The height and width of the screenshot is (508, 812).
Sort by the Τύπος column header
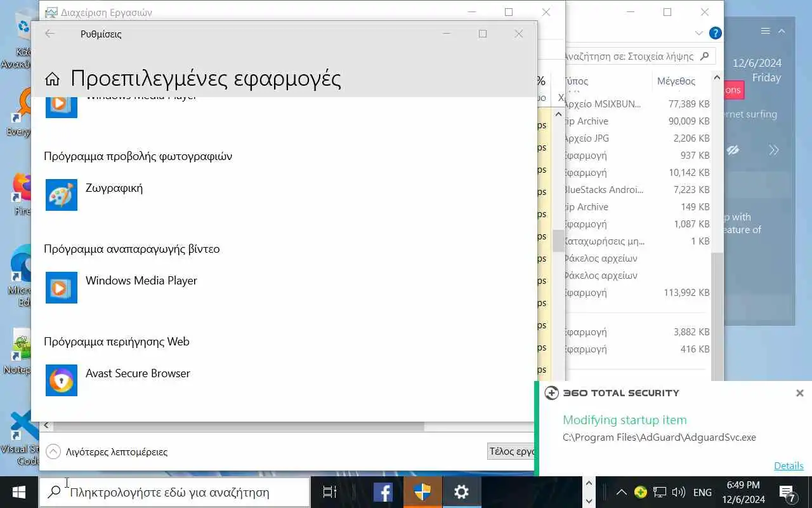point(576,81)
